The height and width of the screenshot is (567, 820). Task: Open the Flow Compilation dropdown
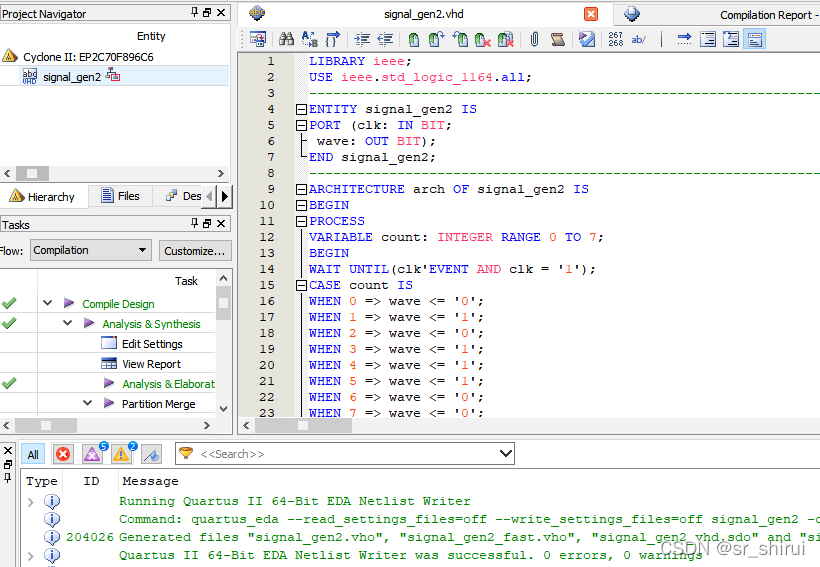click(90, 250)
